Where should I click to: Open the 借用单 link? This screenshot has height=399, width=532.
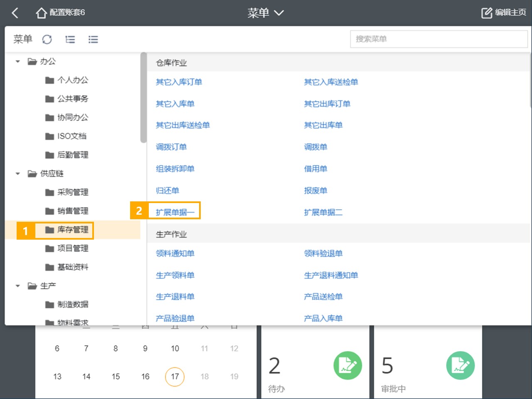[x=315, y=169]
